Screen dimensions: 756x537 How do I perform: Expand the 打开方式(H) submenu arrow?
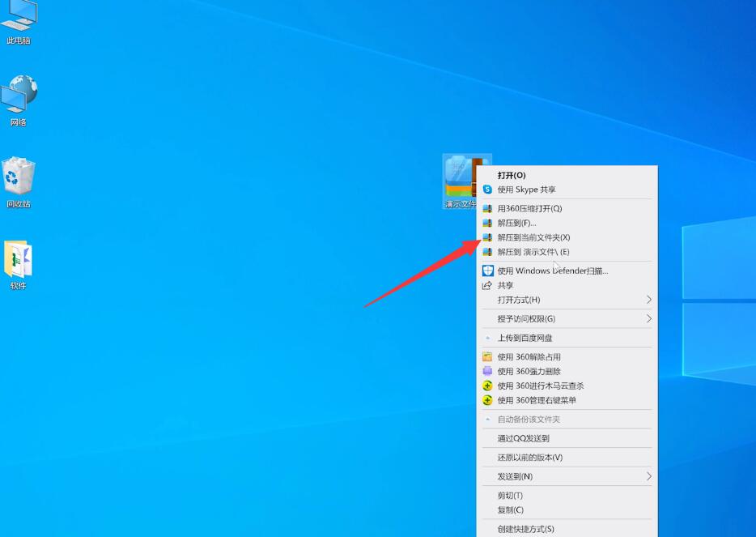point(648,300)
